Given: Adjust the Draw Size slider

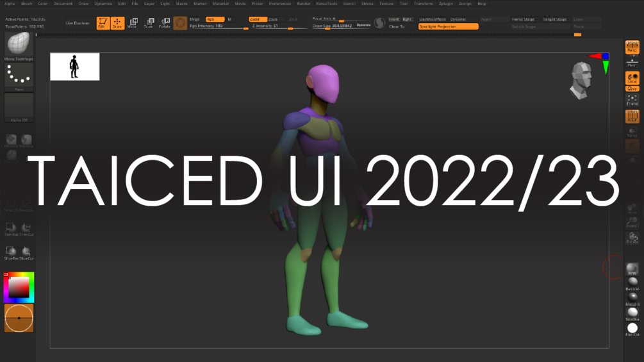Looking at the screenshot, I should pyautogui.click(x=333, y=26).
